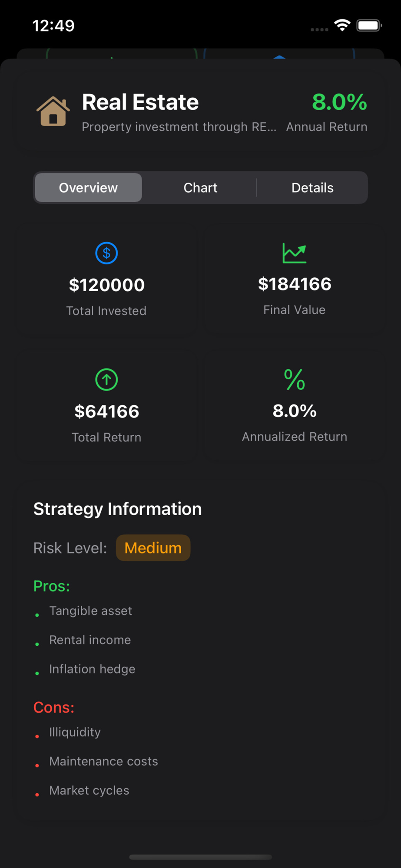The width and height of the screenshot is (401, 868).
Task: Tap the battery status icon
Action: [369, 26]
